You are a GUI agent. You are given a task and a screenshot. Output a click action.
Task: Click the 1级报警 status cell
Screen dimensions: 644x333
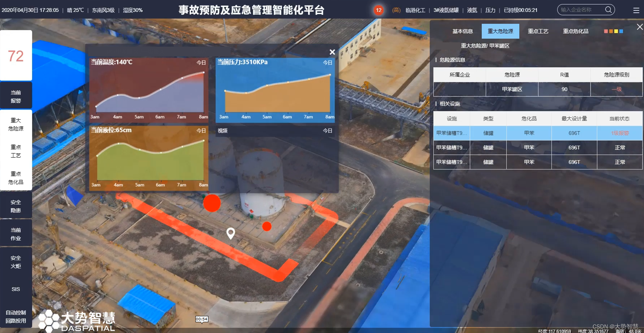pyautogui.click(x=620, y=133)
